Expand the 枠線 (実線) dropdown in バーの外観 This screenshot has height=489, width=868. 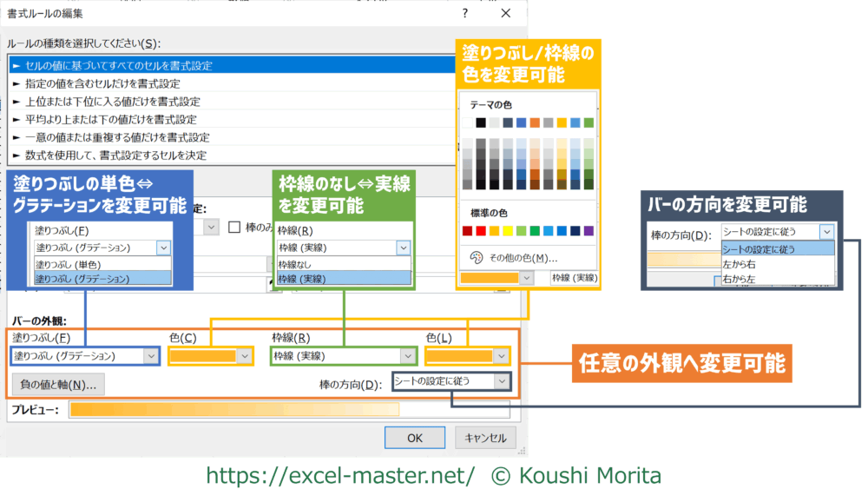pos(407,355)
